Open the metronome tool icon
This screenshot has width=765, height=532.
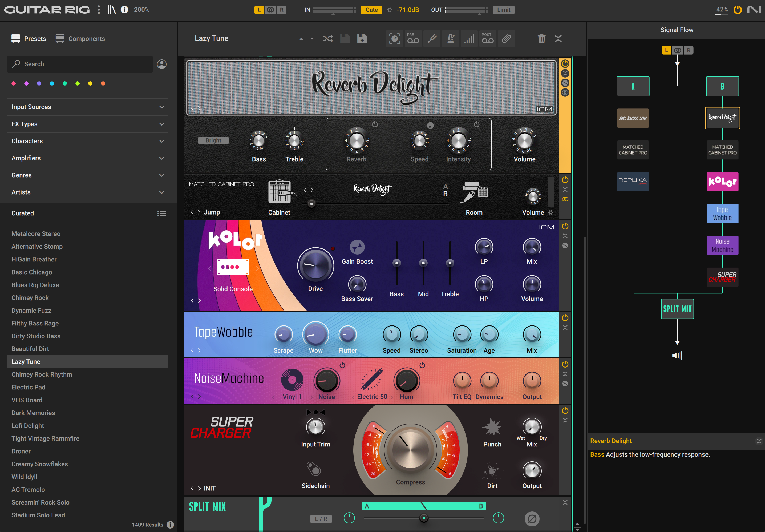[451, 39]
